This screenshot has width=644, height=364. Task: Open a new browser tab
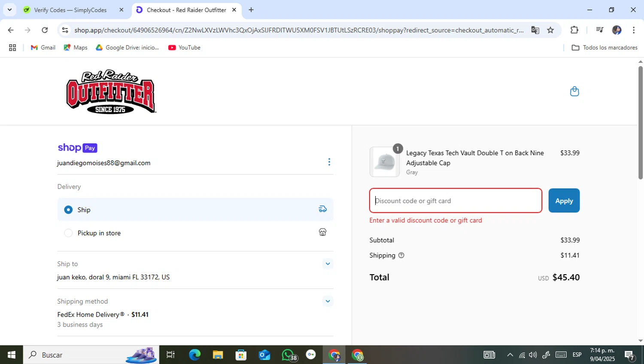click(x=251, y=10)
